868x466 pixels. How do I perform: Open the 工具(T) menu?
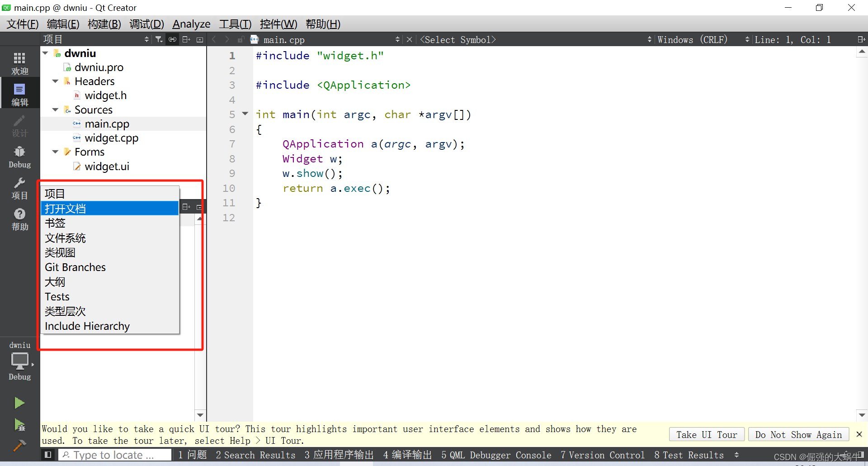[235, 24]
